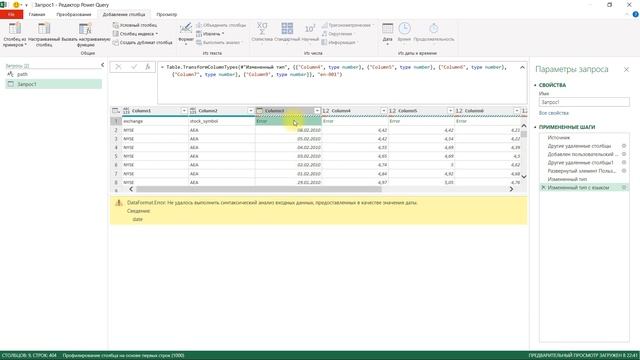Image resolution: width=640 pixels, height=360 pixels.
Task: Open Column1 filter dropdown
Action: click(184, 111)
